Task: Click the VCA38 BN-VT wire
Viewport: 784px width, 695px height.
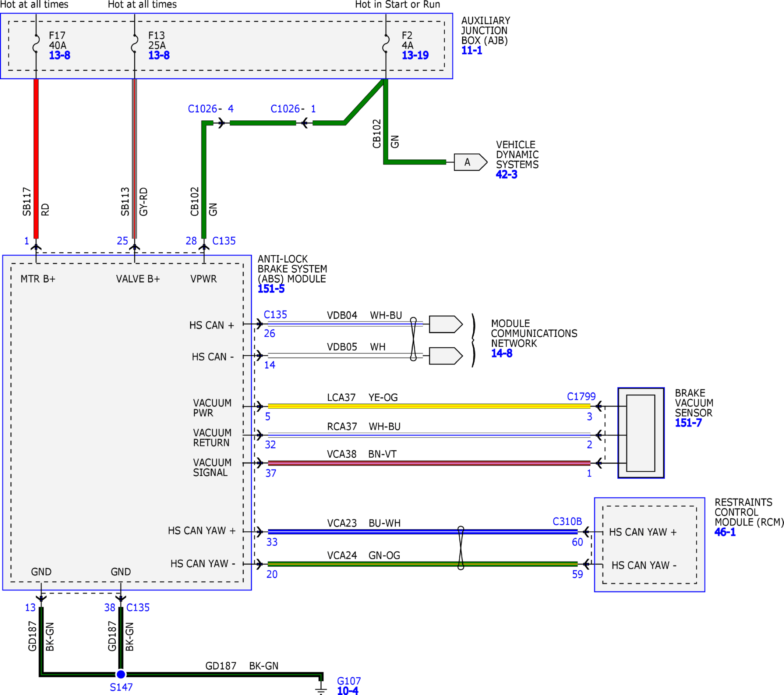Action: coord(429,463)
